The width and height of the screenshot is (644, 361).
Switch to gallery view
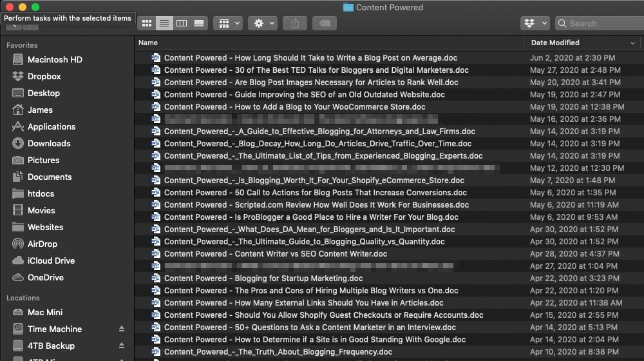[x=199, y=23]
